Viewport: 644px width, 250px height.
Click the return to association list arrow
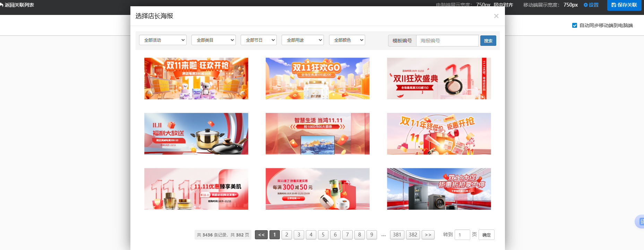point(2,5)
